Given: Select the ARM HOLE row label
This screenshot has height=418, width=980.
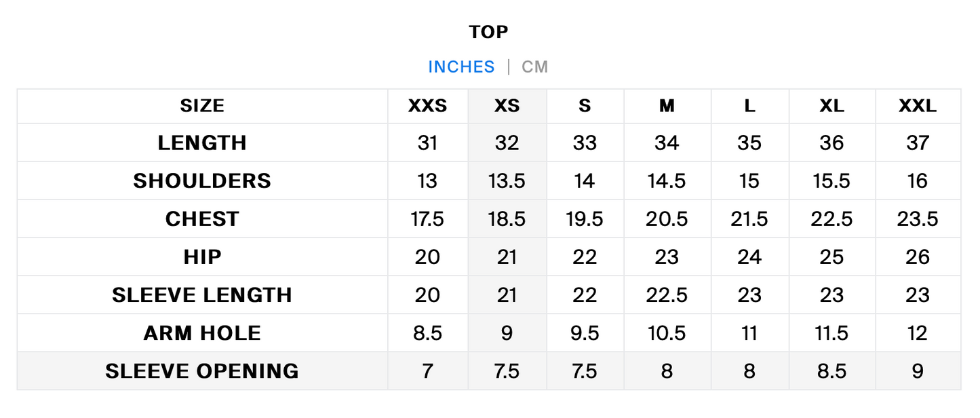Looking at the screenshot, I should click(x=202, y=333).
